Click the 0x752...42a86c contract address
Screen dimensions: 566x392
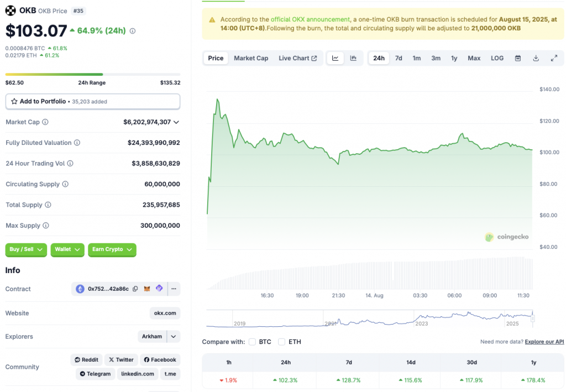pos(108,289)
